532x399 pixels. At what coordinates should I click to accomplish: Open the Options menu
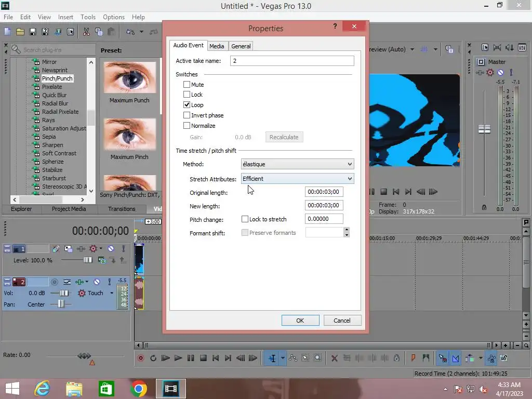click(x=114, y=17)
